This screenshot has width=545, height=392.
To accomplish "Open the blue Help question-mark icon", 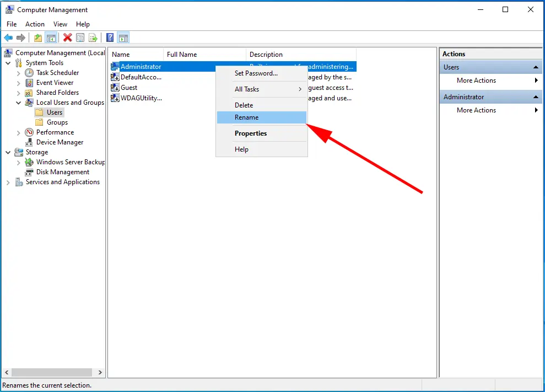I will (110, 37).
